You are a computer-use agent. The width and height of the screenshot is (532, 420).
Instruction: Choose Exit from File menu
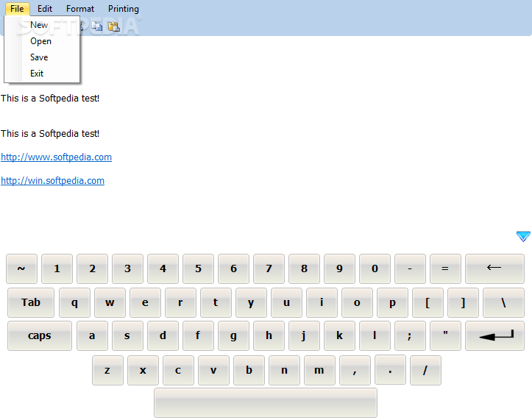coord(42,74)
